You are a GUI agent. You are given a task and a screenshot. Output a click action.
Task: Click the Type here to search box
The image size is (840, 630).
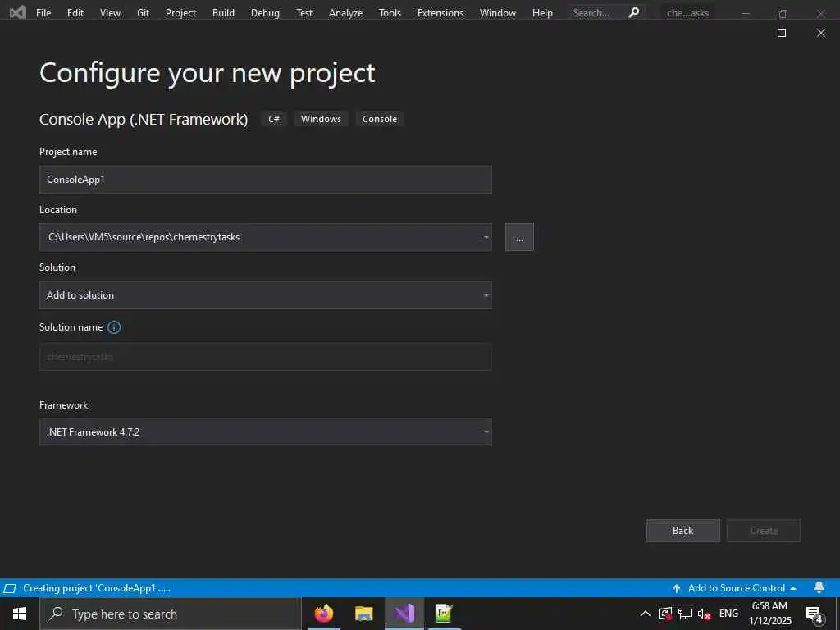click(x=171, y=614)
